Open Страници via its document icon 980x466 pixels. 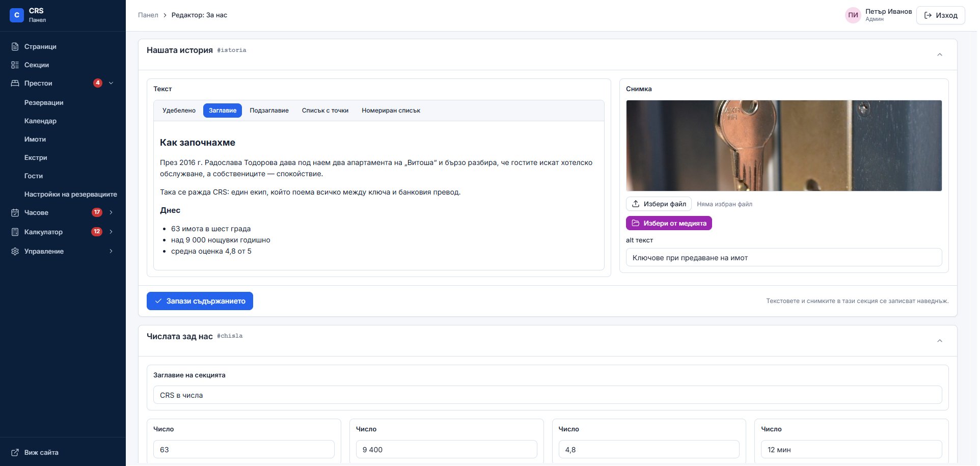tap(15, 46)
